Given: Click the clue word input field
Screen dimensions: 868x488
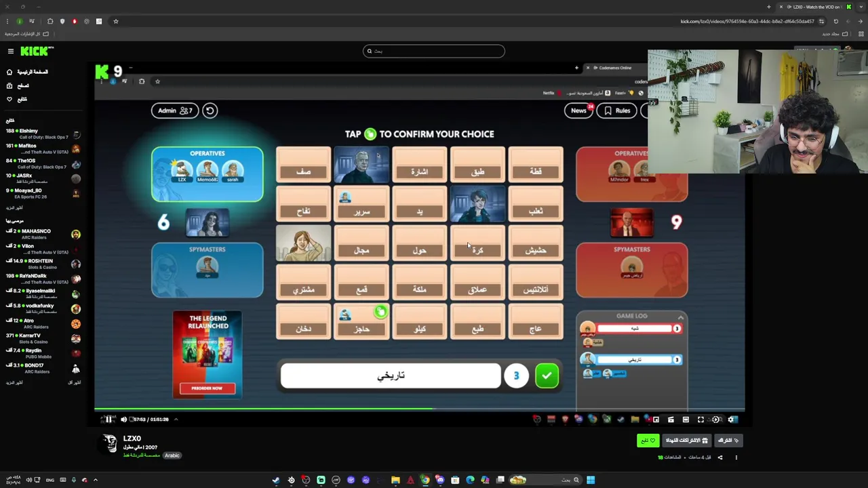Looking at the screenshot, I should [391, 375].
